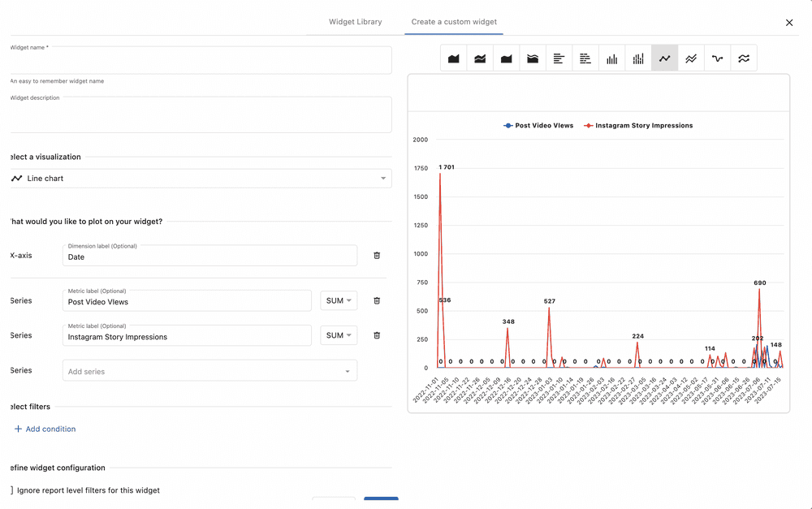Open the Line chart visualization dropdown
This screenshot has width=812, height=509.
[x=201, y=179]
